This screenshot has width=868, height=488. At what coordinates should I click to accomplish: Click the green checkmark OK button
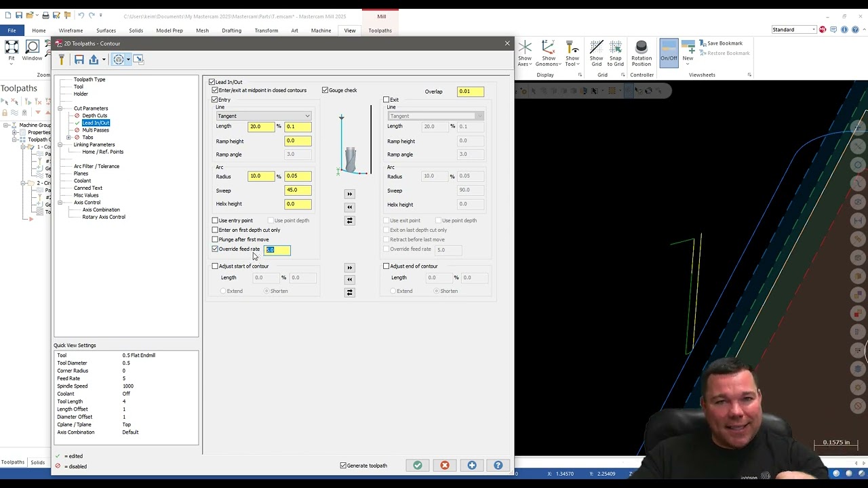tap(418, 466)
